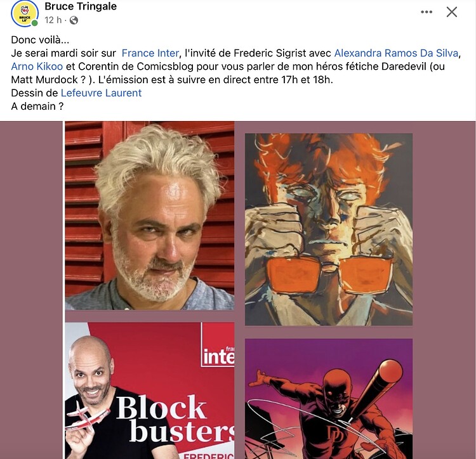Open the three-dots post options menu
The image size is (476, 459).
point(426,12)
